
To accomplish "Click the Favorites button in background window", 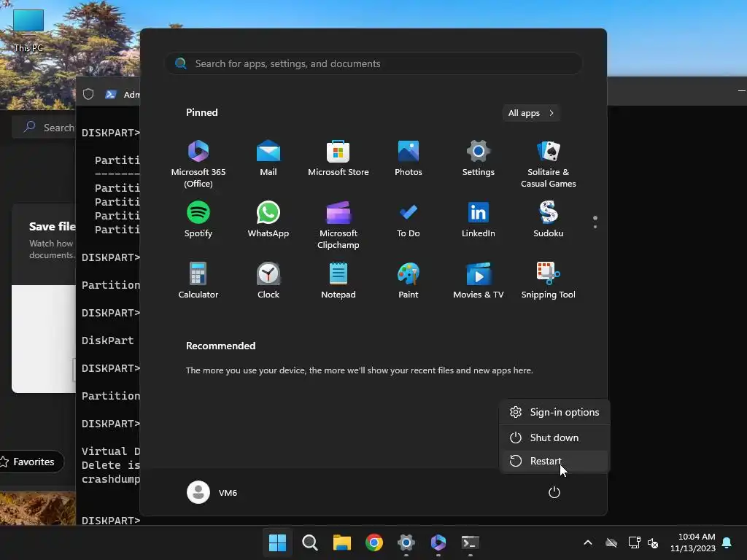I will point(30,462).
